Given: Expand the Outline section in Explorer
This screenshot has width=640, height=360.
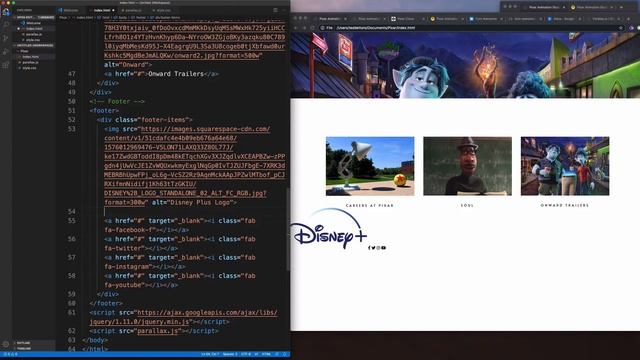Looking at the screenshot, I should (24, 343).
